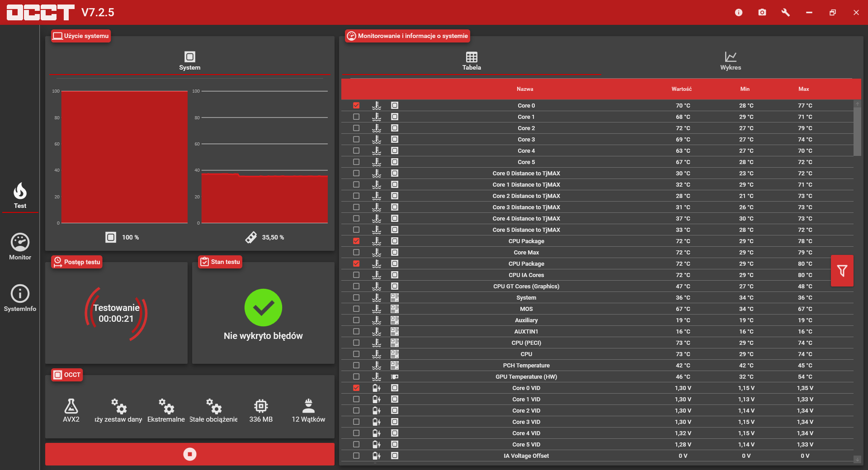
Task: Select the System usage tab
Action: (x=190, y=61)
